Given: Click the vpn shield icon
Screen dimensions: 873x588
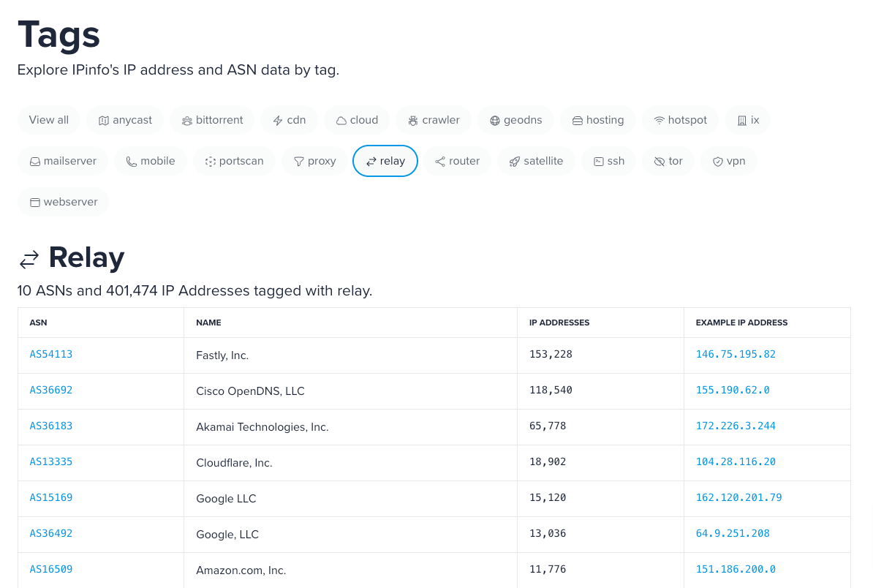Looking at the screenshot, I should point(718,162).
